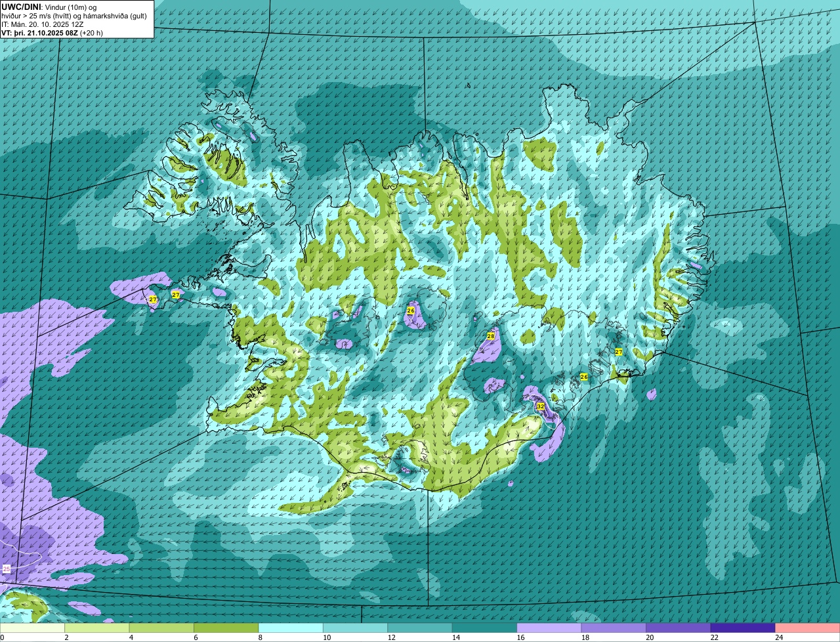
Task: Select the lavender 16–18 legend swatch
Action: [549, 628]
